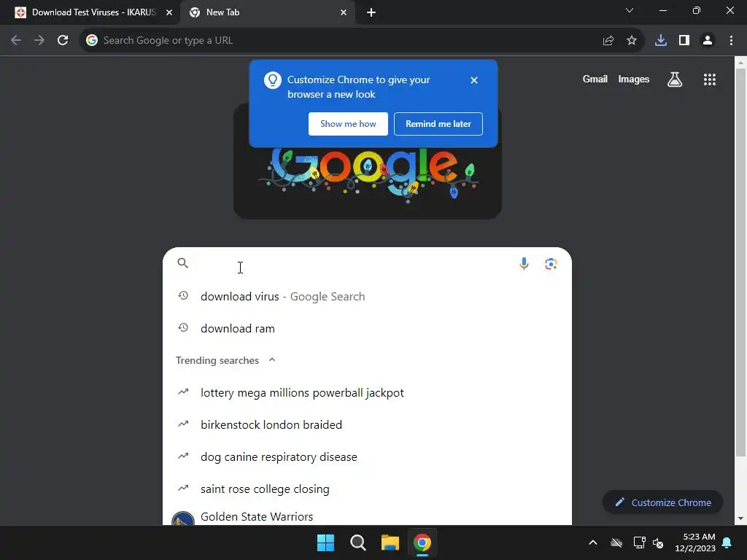Click the Chrome taskbar icon
The width and height of the screenshot is (747, 560).
tap(422, 542)
